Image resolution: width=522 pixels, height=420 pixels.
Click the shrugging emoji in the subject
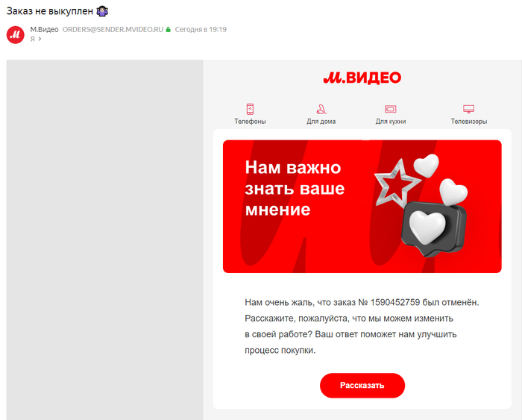pyautogui.click(x=102, y=11)
